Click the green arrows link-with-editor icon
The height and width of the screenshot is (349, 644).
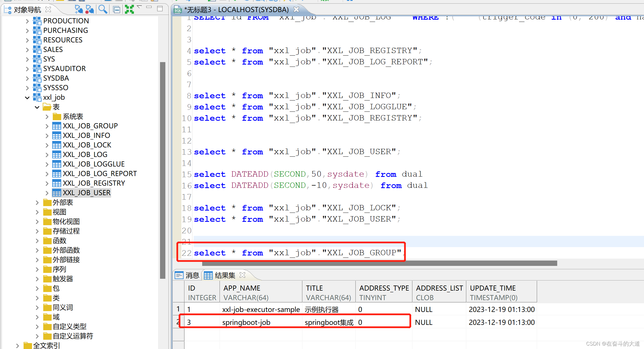pos(129,10)
